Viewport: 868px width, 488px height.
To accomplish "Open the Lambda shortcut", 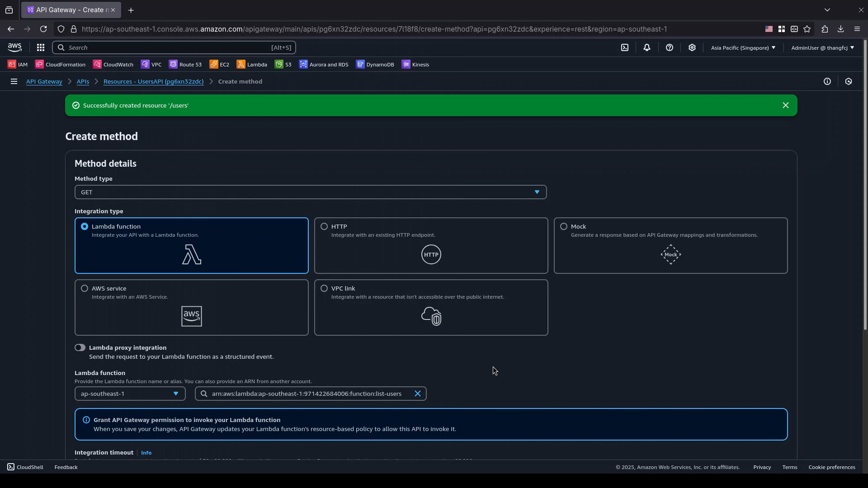I will point(252,65).
